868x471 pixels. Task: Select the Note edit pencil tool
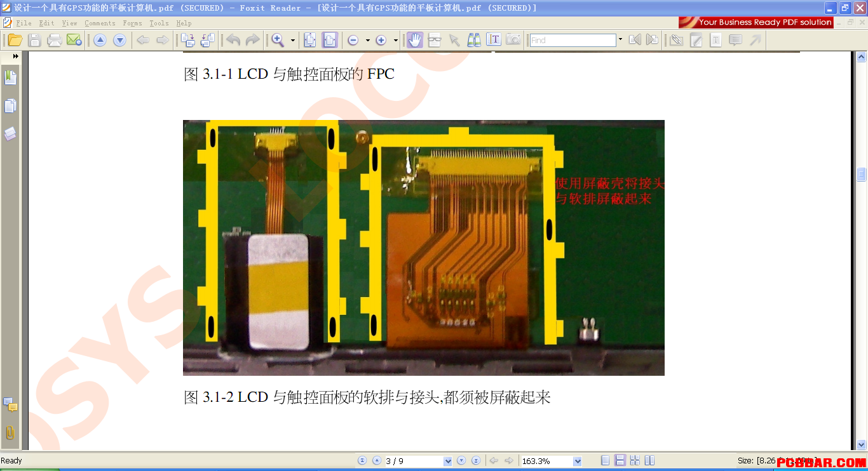pyautogui.click(x=696, y=40)
